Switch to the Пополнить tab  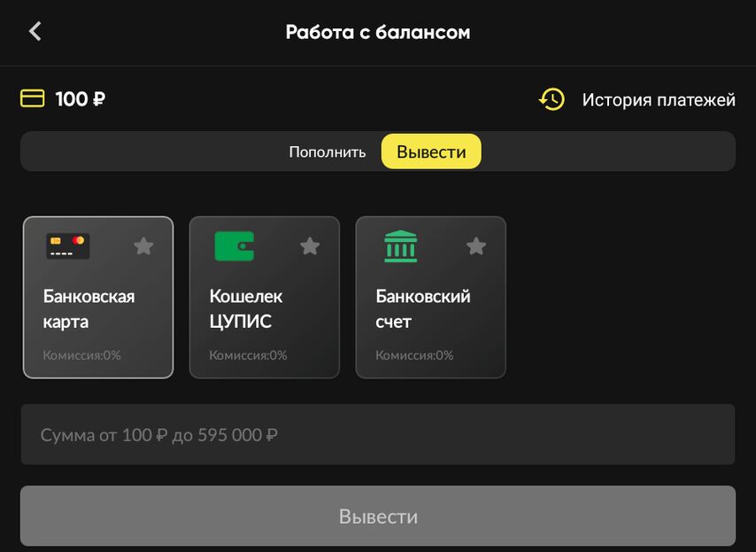click(x=327, y=152)
